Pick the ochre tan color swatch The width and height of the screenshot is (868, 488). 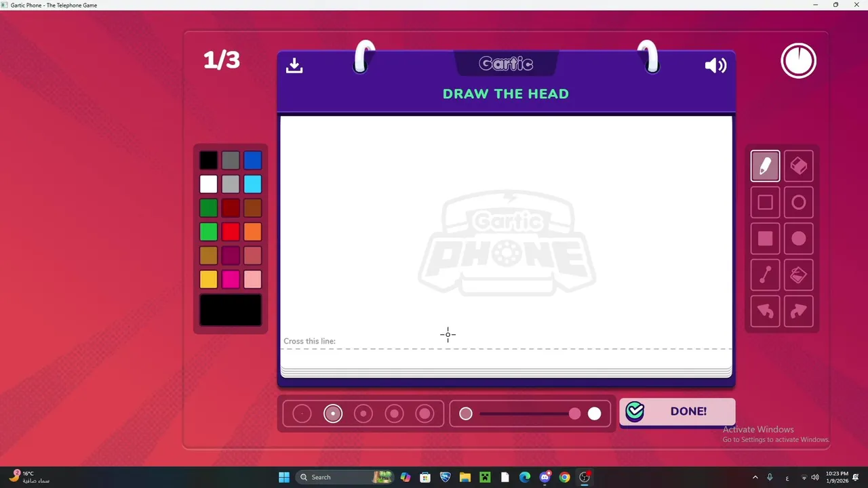click(x=208, y=256)
